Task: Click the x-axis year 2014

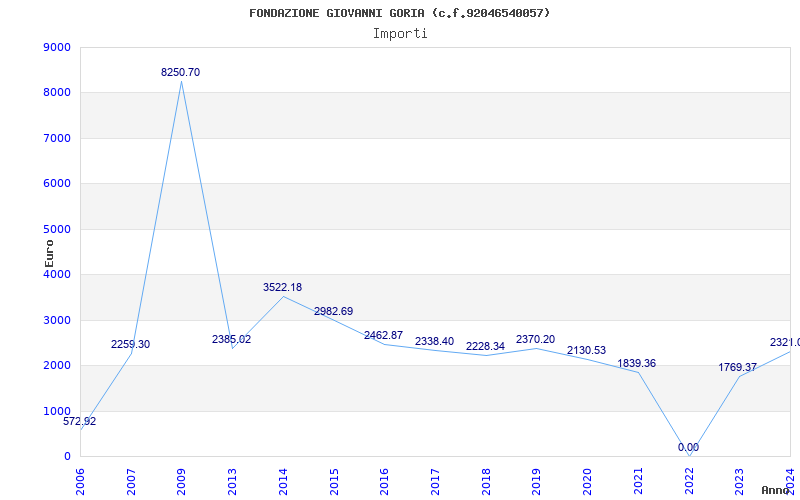Action: tap(283, 482)
